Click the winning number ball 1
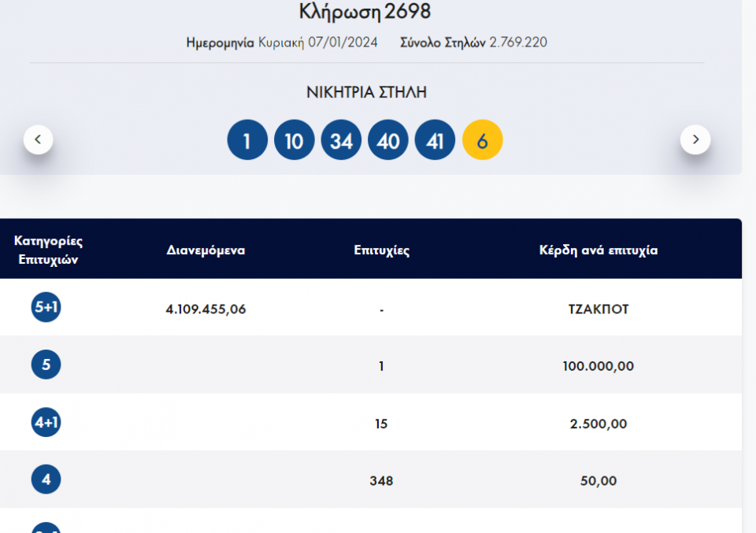 pyautogui.click(x=247, y=141)
